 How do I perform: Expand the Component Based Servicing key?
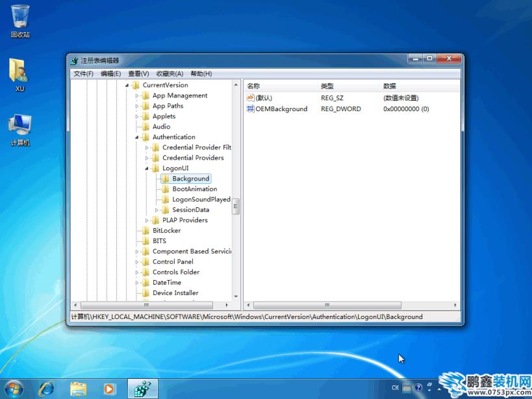pyautogui.click(x=137, y=251)
